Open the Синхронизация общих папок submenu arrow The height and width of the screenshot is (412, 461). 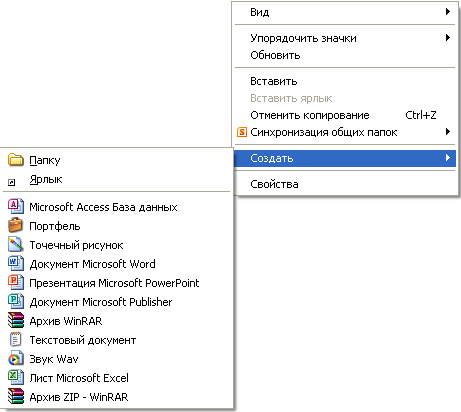point(448,132)
